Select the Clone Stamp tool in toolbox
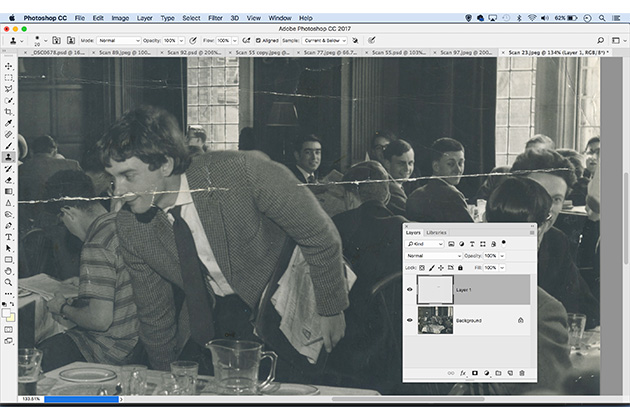 coord(8,157)
